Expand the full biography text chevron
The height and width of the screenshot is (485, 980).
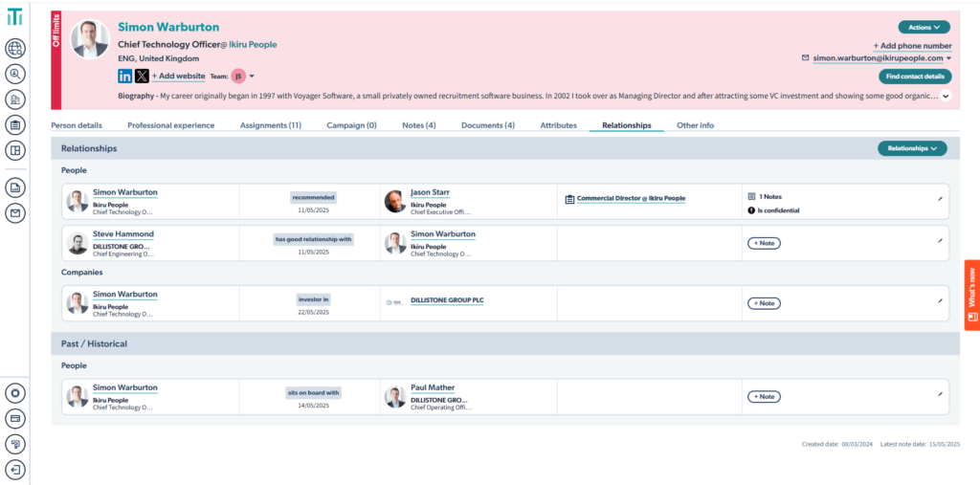pyautogui.click(x=946, y=96)
